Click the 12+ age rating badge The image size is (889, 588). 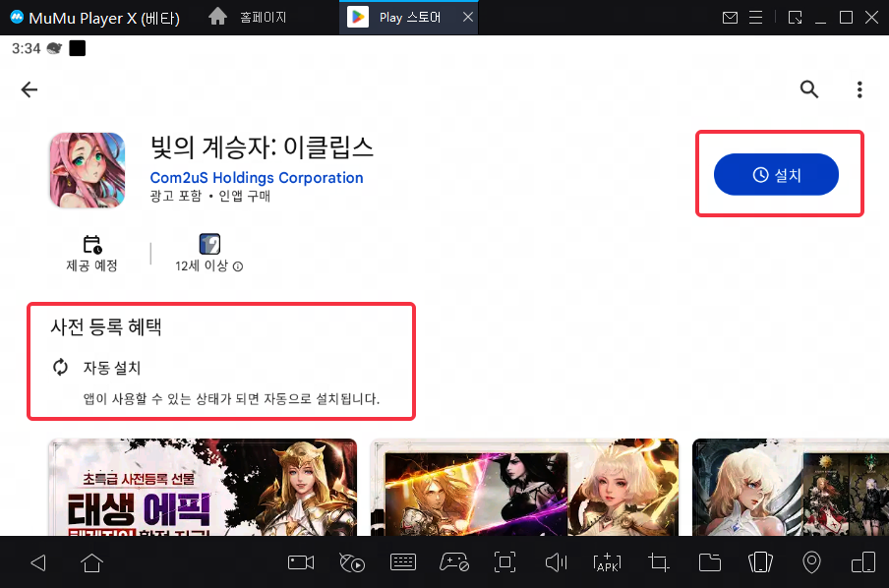coord(209,245)
